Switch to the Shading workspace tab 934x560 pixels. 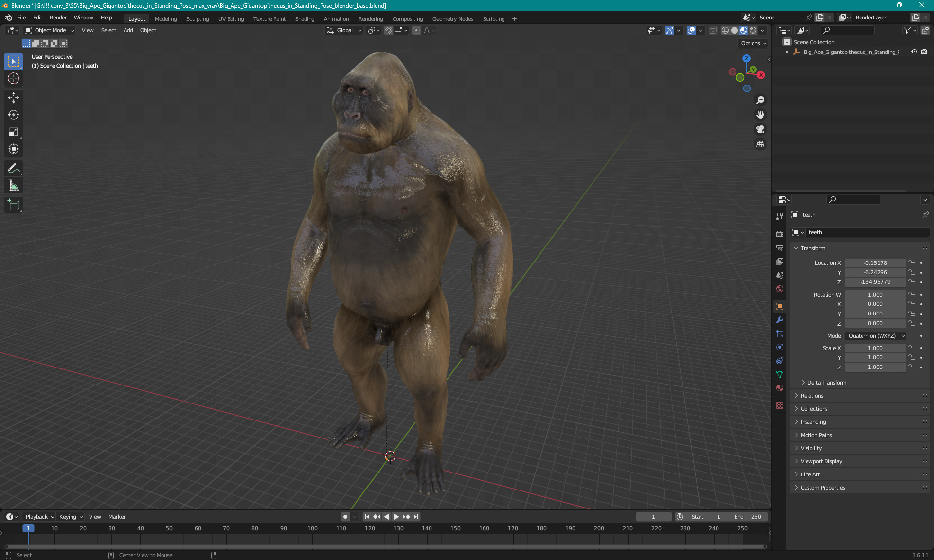coord(305,19)
